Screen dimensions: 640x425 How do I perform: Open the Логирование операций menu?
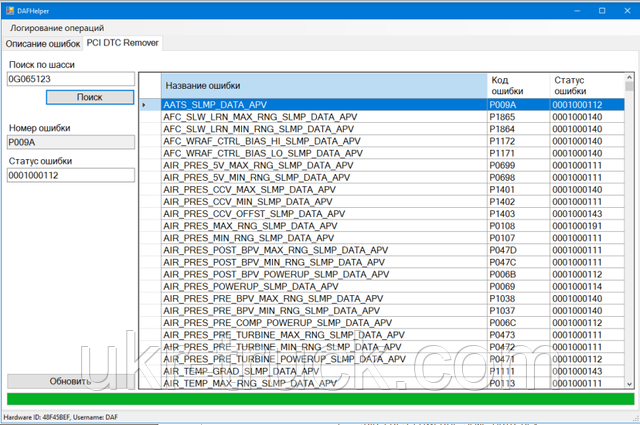57,28
